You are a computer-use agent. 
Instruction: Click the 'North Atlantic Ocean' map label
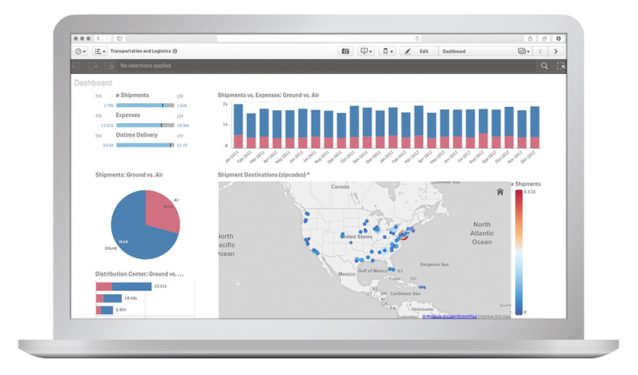482,233
